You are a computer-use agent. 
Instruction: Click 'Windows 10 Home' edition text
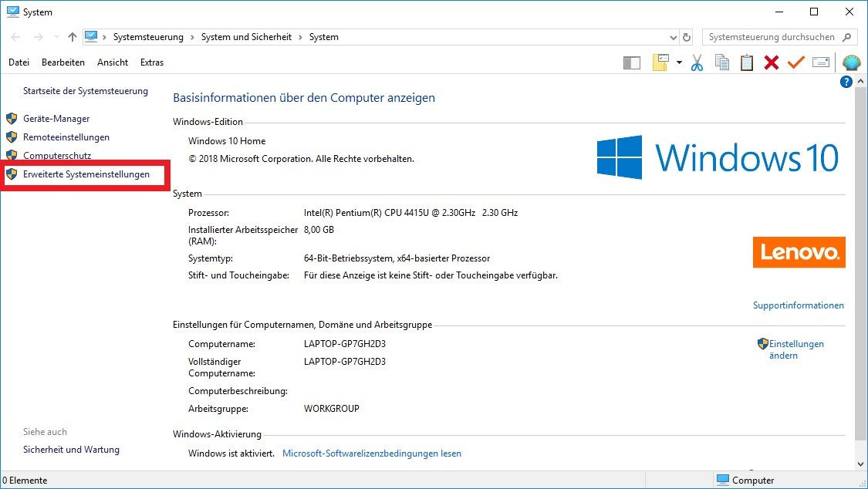227,141
